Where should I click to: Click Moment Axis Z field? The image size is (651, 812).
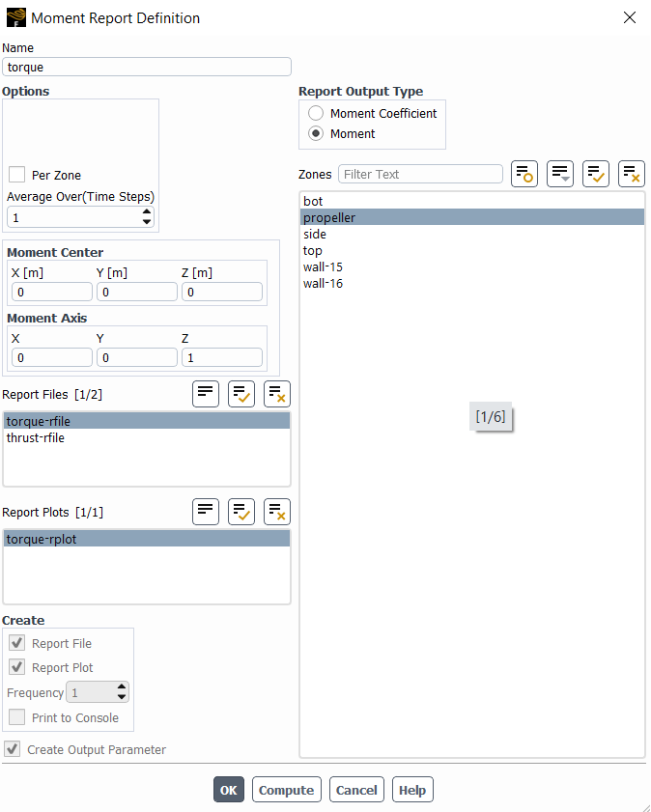(221, 358)
